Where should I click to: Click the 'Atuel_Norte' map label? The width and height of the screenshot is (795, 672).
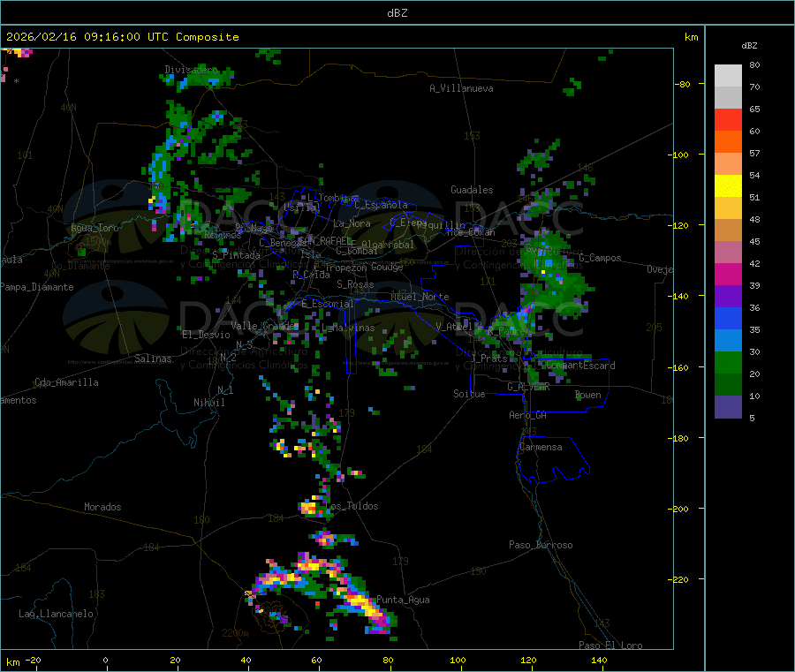click(x=420, y=297)
